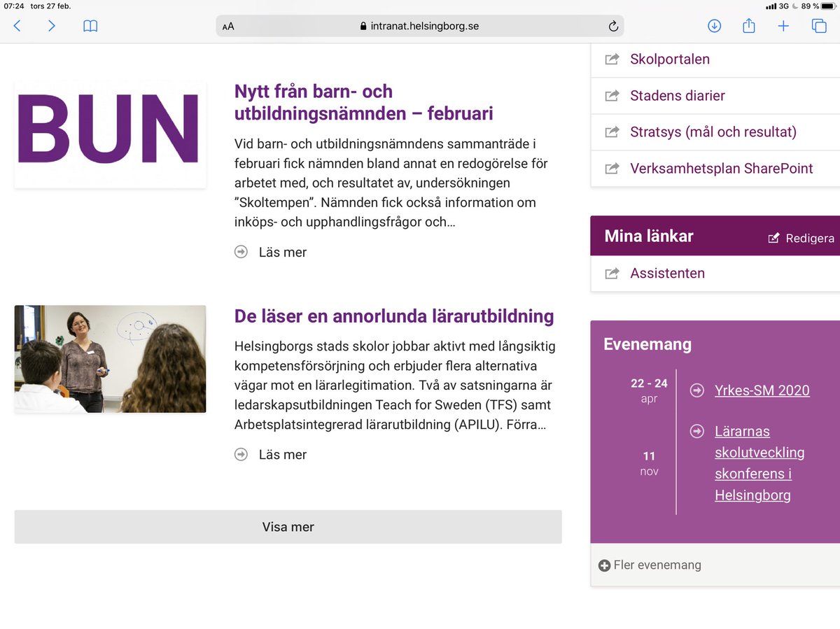Click external-link icon beside Verksamhetsplan SharePoint
This screenshot has height=629, width=840.
click(x=612, y=169)
